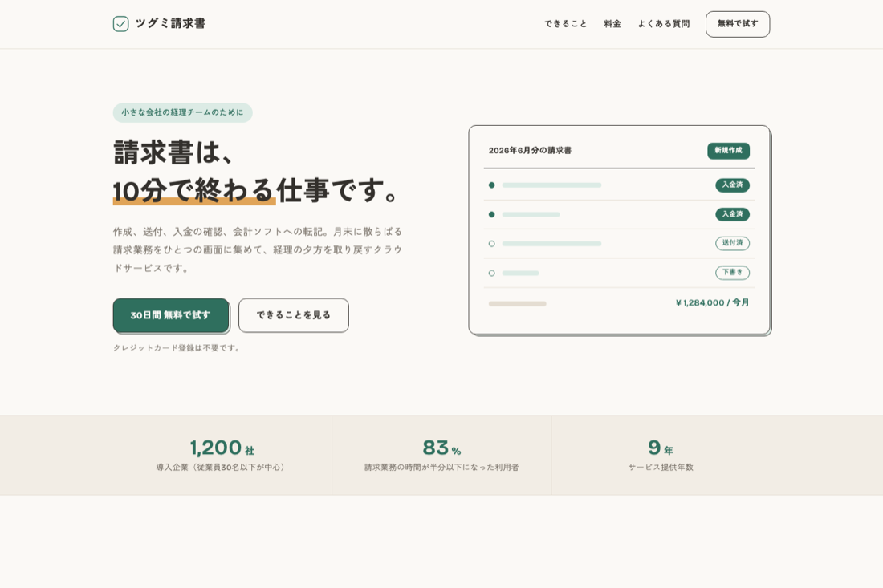The width and height of the screenshot is (883, 588).
Task: Click the サービス提供年数 caption
Action: pyautogui.click(x=661, y=468)
